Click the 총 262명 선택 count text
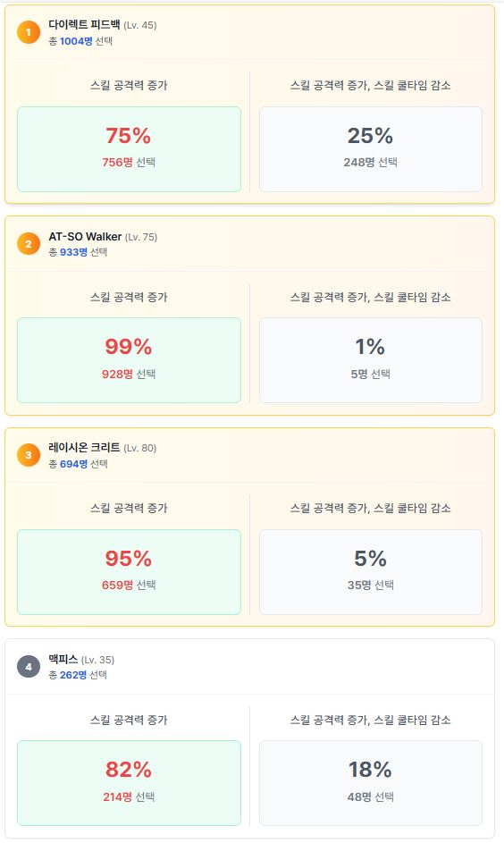Viewport: 504px width, 843px height. pyautogui.click(x=78, y=675)
